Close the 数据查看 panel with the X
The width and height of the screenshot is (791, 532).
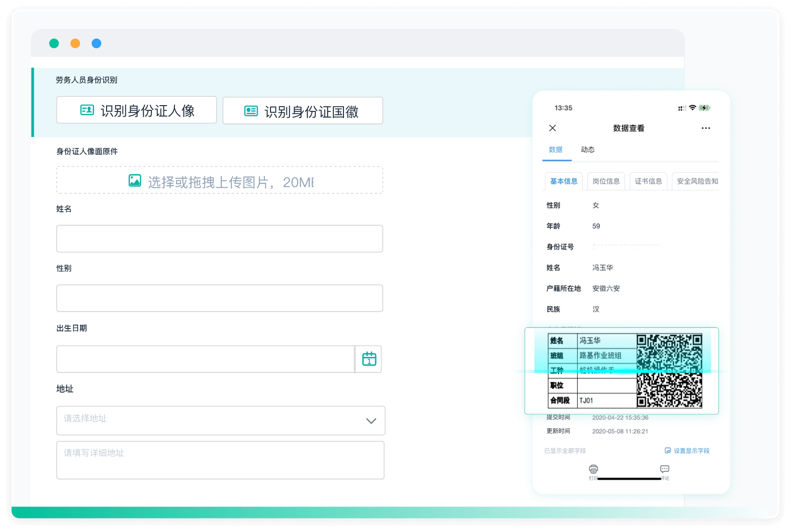[552, 128]
